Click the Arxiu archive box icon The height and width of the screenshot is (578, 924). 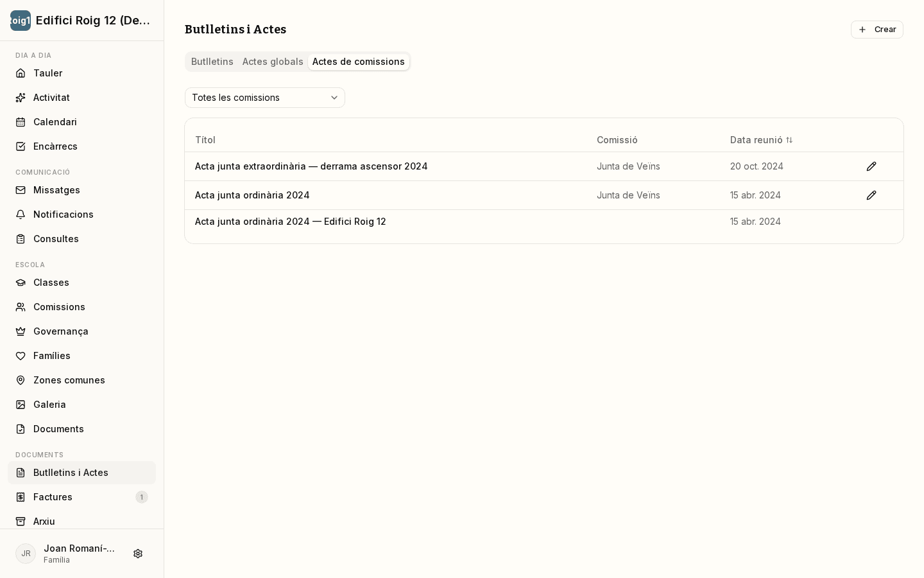pyautogui.click(x=21, y=521)
